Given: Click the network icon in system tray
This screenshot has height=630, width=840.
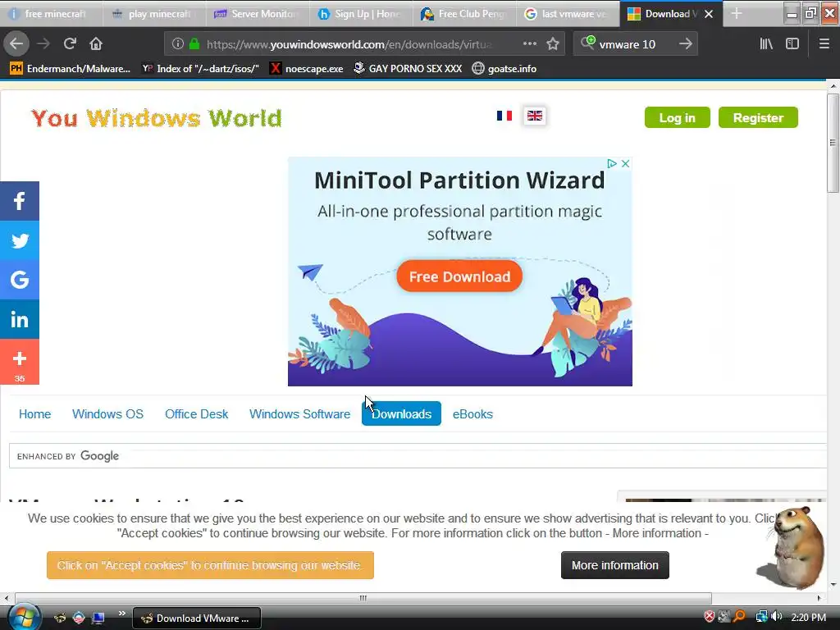Looking at the screenshot, I should (x=761, y=617).
